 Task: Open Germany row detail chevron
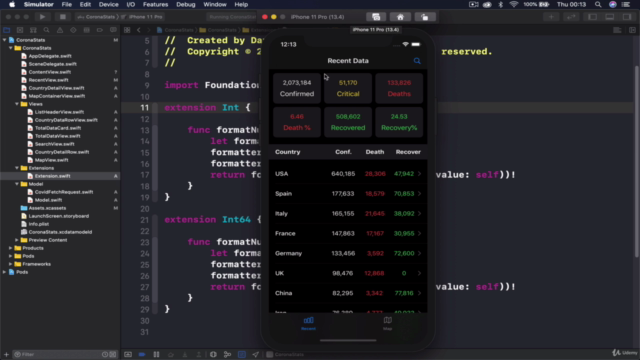coord(419,253)
